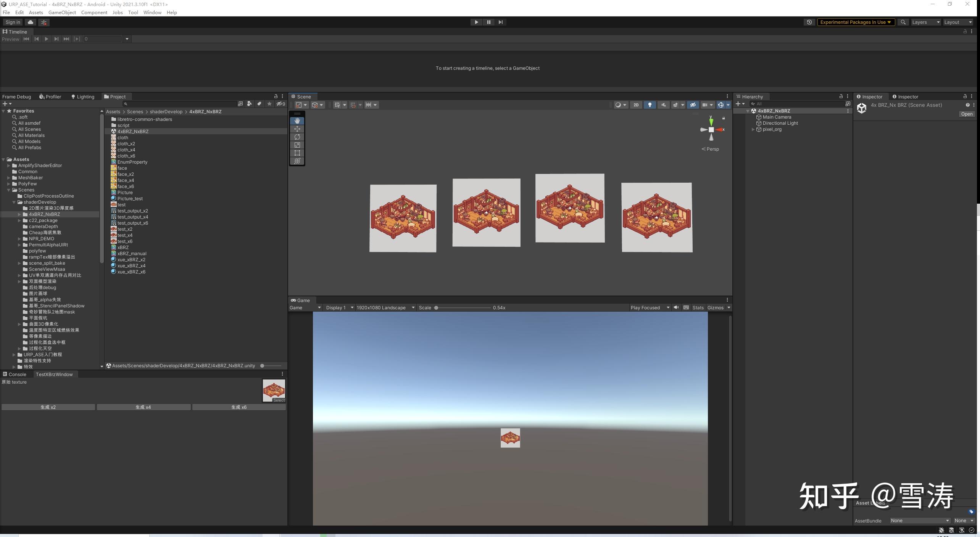Screen dimensions: 980x537
Task: Click the Stats button in Game view toolbar
Action: (698, 307)
